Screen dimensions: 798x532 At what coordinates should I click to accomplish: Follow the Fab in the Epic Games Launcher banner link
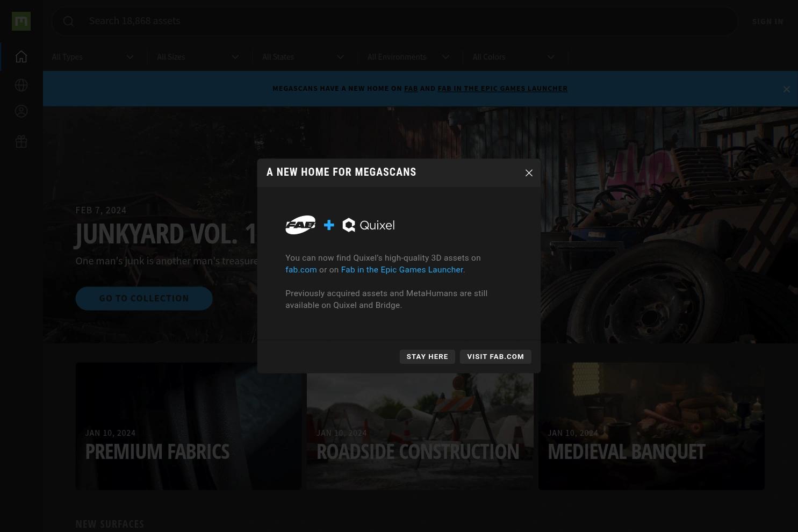(502, 89)
